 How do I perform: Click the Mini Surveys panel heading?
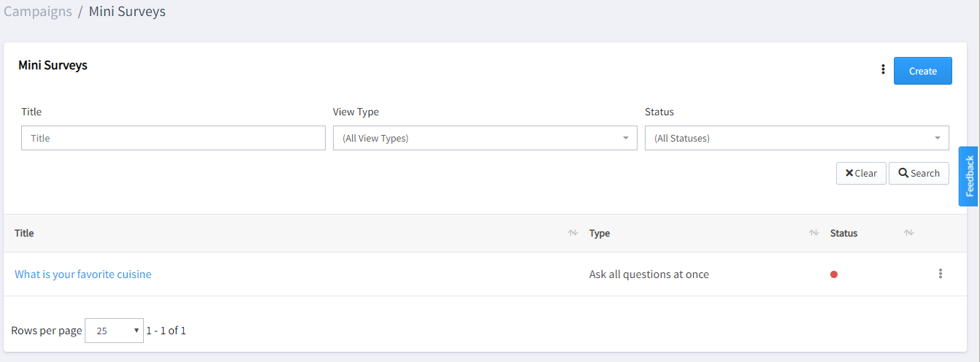(53, 65)
